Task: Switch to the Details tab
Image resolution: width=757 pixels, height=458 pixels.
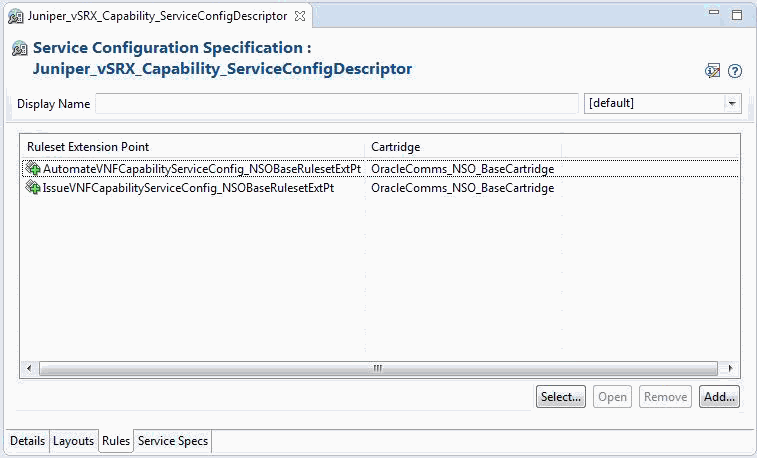Action: coord(28,441)
